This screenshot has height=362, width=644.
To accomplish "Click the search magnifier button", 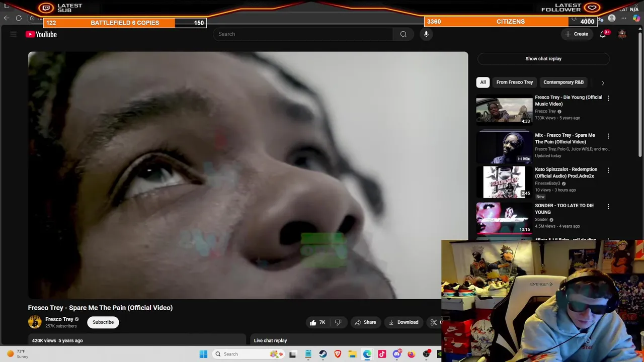I will coord(403,34).
